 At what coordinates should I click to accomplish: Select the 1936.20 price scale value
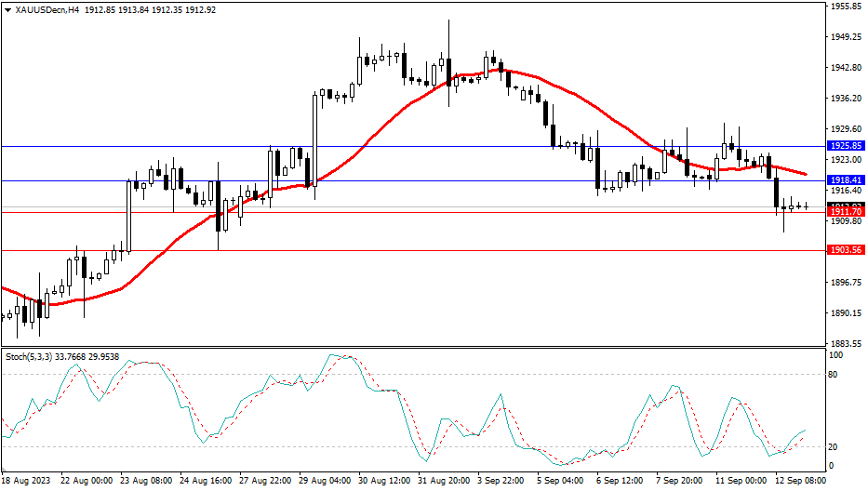point(847,99)
